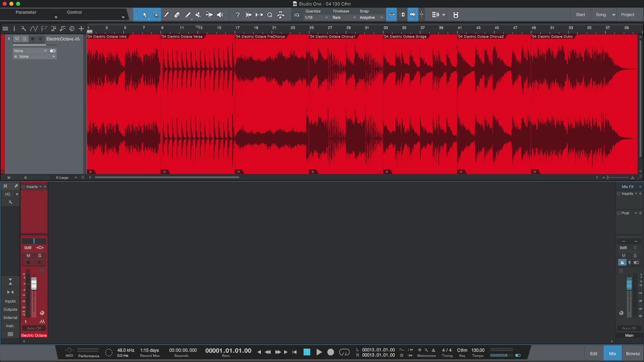Image resolution: width=644 pixels, height=362 pixels.
Task: Click the Start page button
Action: [580, 15]
